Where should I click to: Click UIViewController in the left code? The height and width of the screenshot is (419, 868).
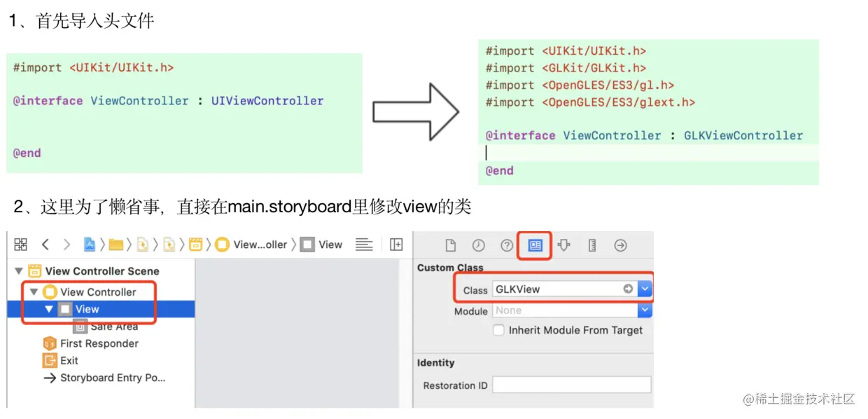click(x=267, y=101)
